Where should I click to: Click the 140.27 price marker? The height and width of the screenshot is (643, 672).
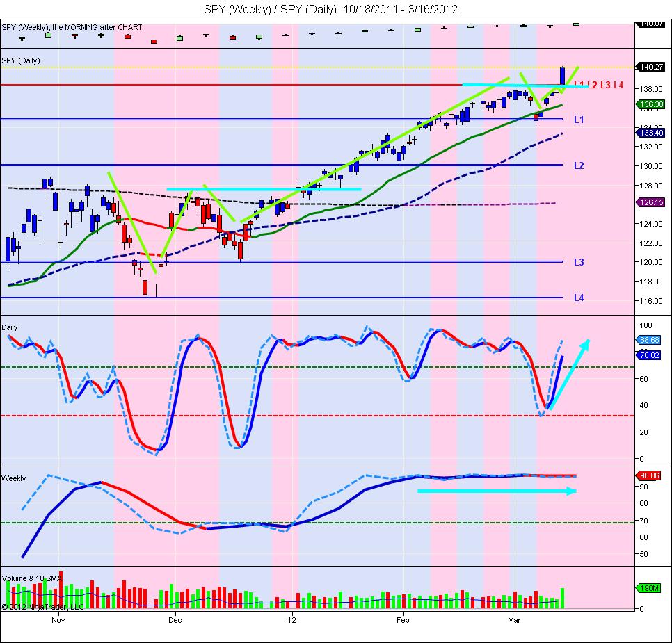(651, 67)
